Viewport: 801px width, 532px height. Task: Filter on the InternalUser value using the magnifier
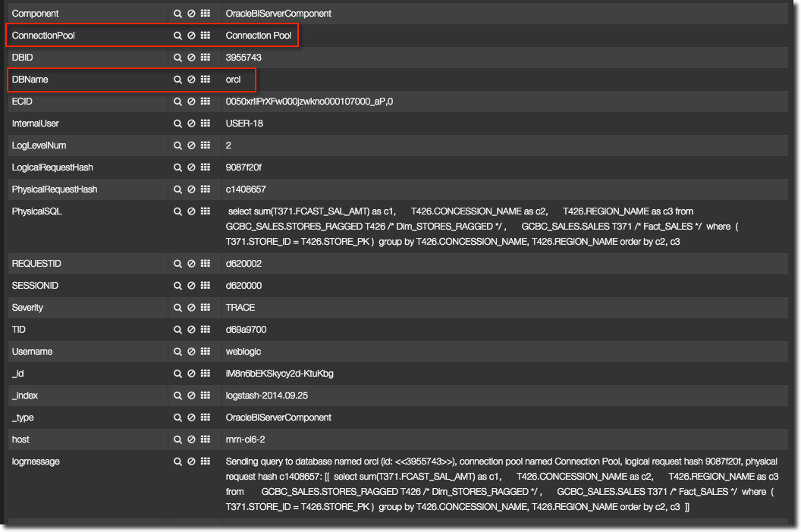[x=177, y=124]
